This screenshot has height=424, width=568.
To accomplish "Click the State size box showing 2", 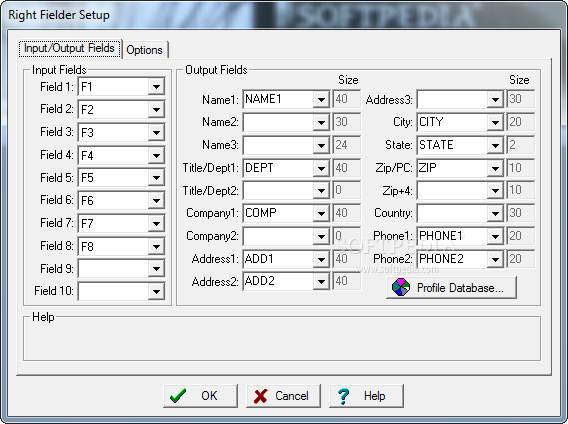I will (x=521, y=145).
